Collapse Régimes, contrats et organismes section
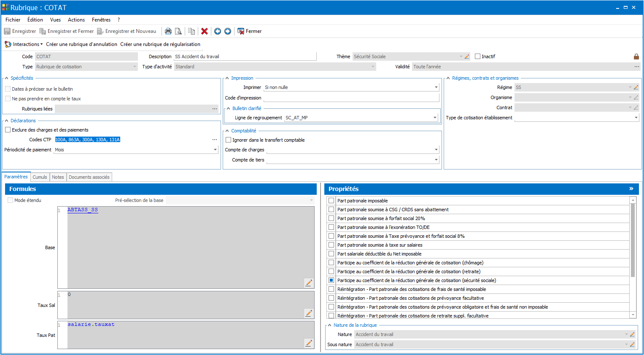 [x=448, y=78]
